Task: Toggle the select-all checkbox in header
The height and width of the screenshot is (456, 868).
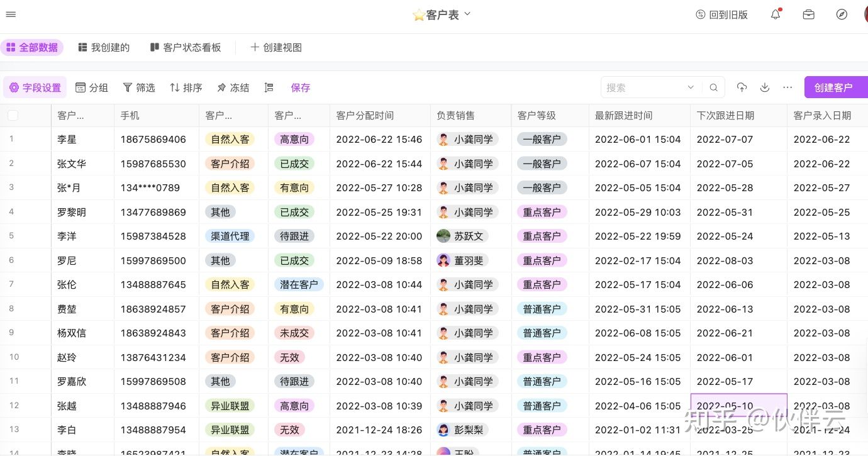Action: click(x=13, y=115)
